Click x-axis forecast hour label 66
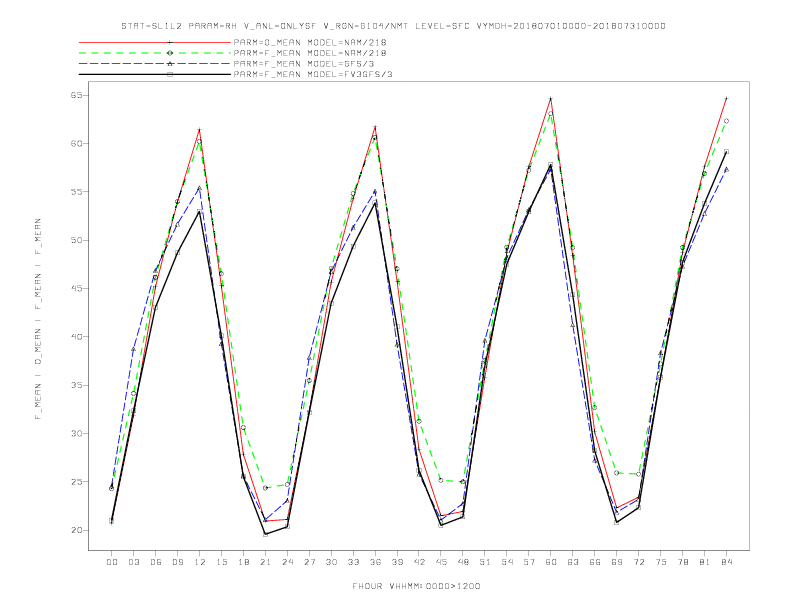The height and width of the screenshot is (612, 792). tap(595, 562)
